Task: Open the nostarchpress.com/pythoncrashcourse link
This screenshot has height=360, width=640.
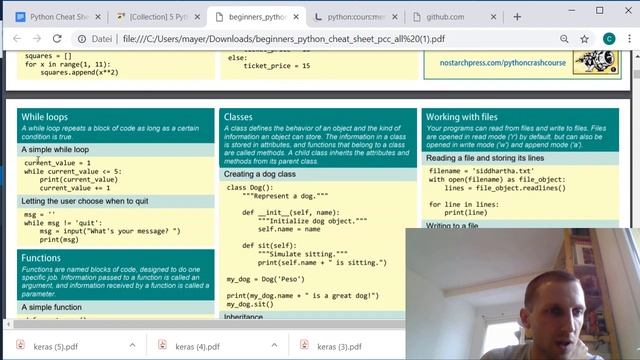Action: [x=502, y=63]
